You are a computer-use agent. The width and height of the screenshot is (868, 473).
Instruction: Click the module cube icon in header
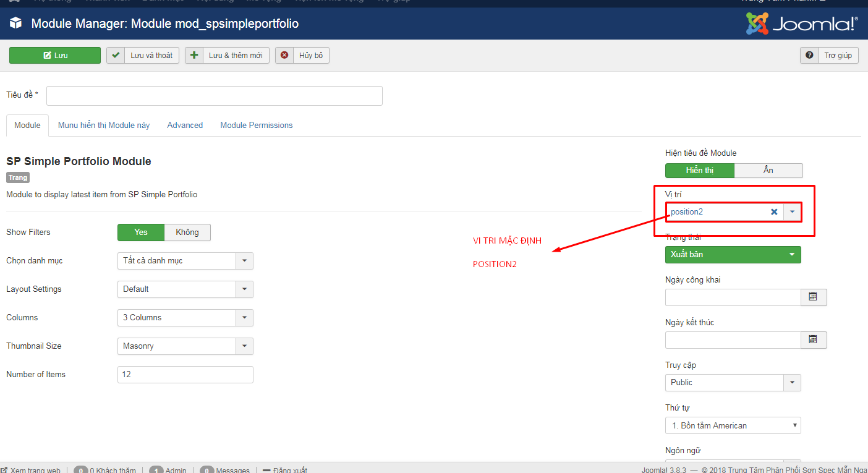click(16, 23)
